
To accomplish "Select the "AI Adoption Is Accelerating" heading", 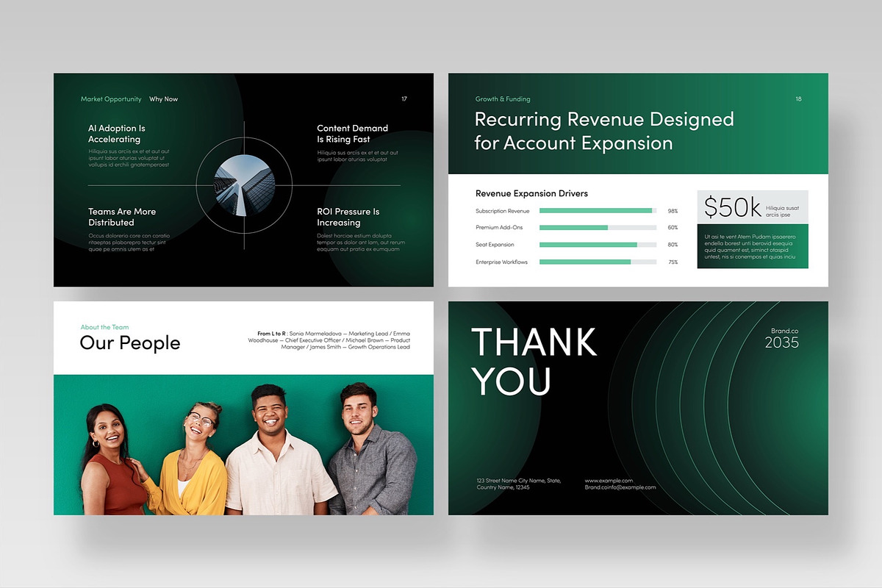I will coord(117,134).
